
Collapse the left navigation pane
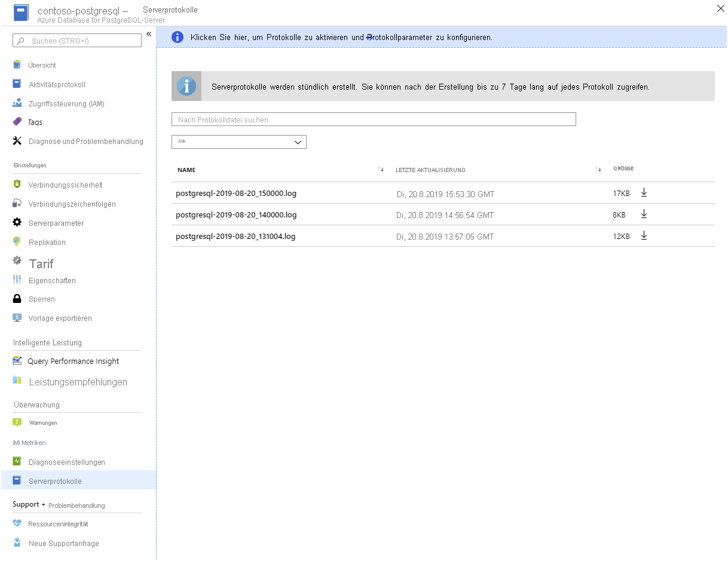tap(149, 34)
